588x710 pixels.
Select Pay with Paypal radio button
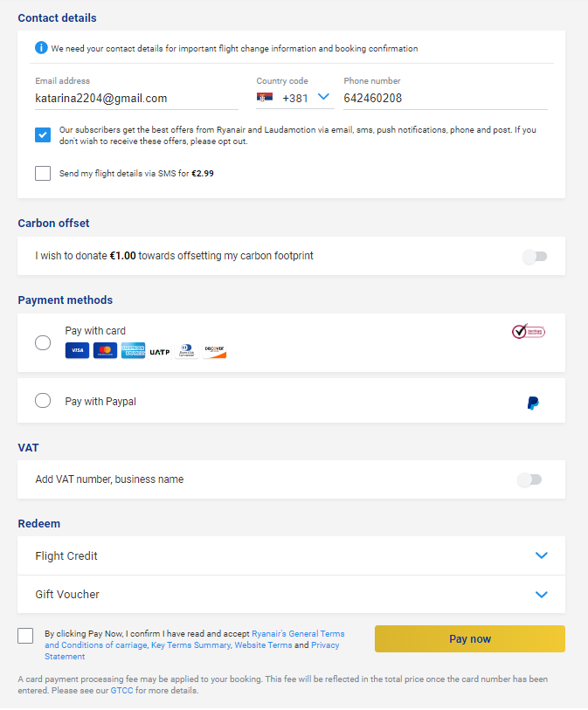point(43,400)
